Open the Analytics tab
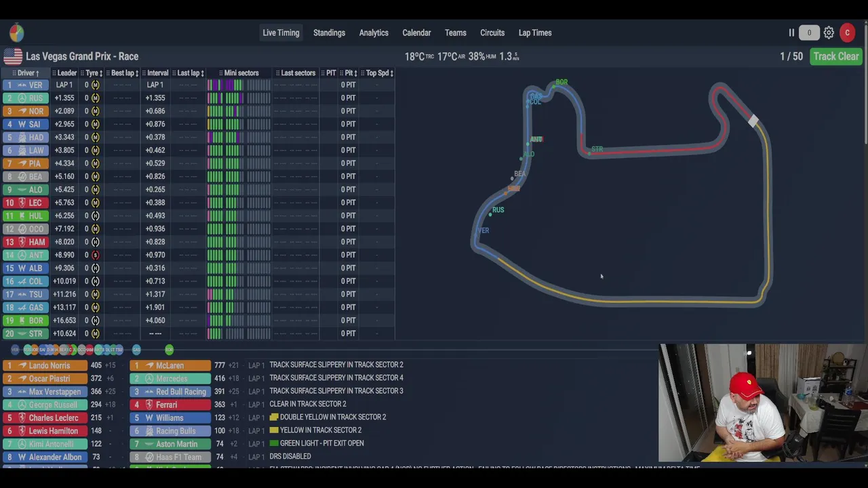 [374, 33]
